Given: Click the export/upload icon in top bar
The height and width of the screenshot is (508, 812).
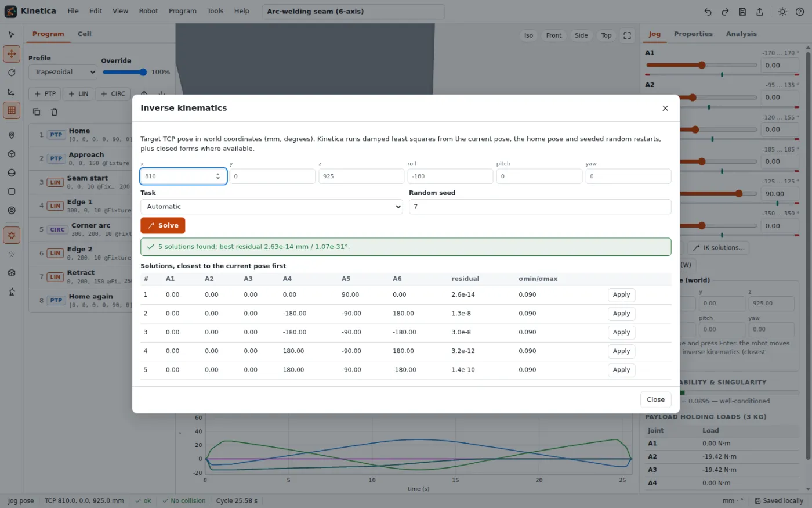Looking at the screenshot, I should pos(760,12).
